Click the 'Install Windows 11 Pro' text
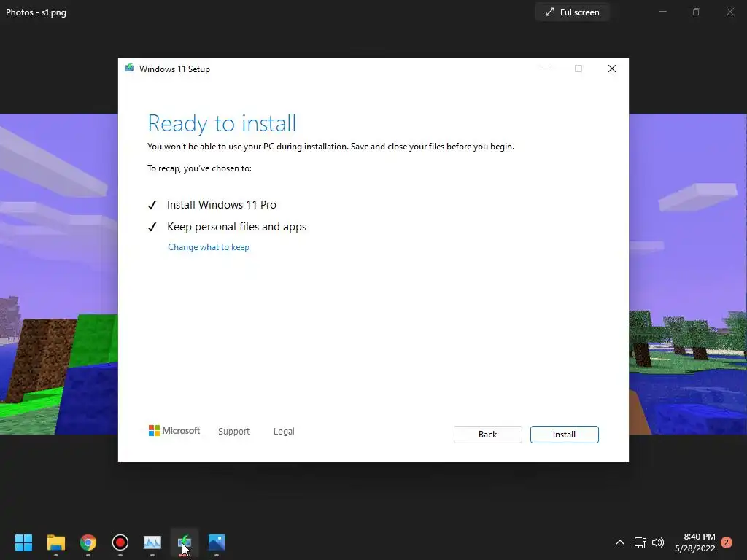Screen dimensions: 747x560 (222, 205)
